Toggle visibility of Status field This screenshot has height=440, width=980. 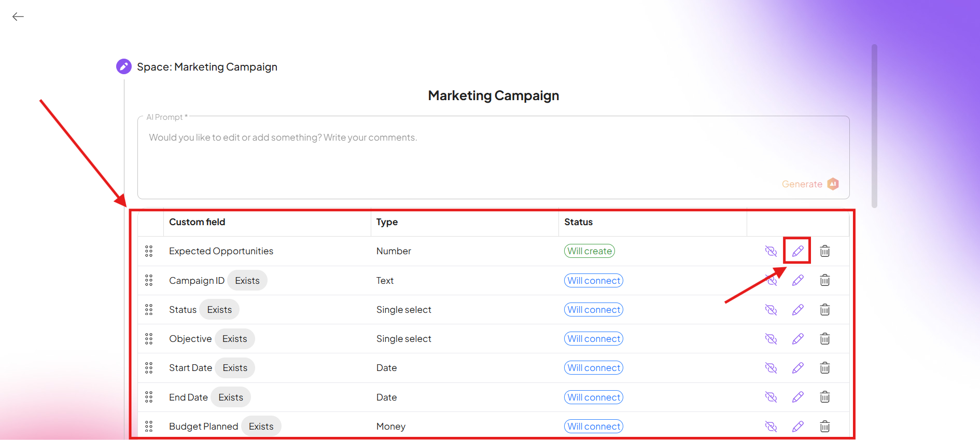[771, 310]
